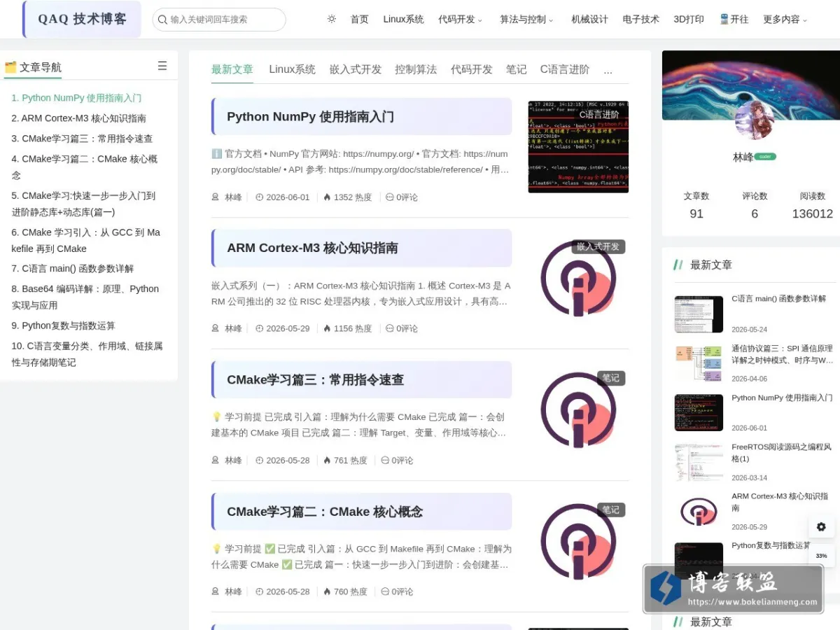Open the article navigation hamburger menu
The height and width of the screenshot is (630, 840).
(x=162, y=66)
